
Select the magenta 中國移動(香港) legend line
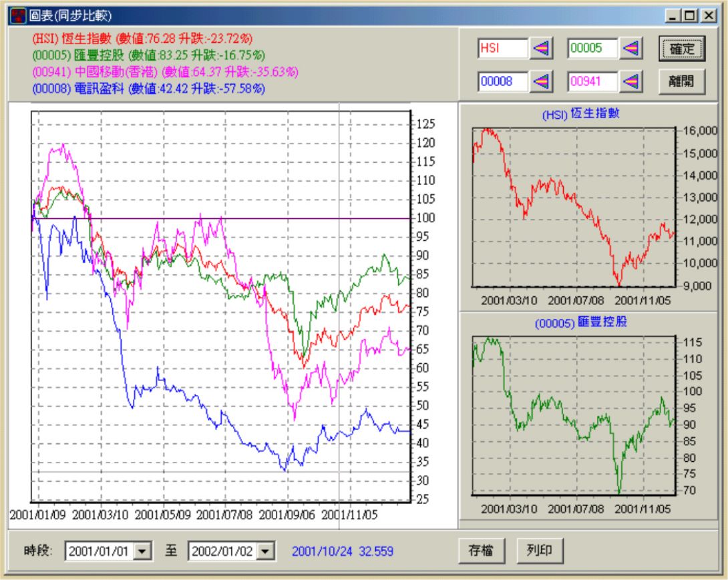165,72
